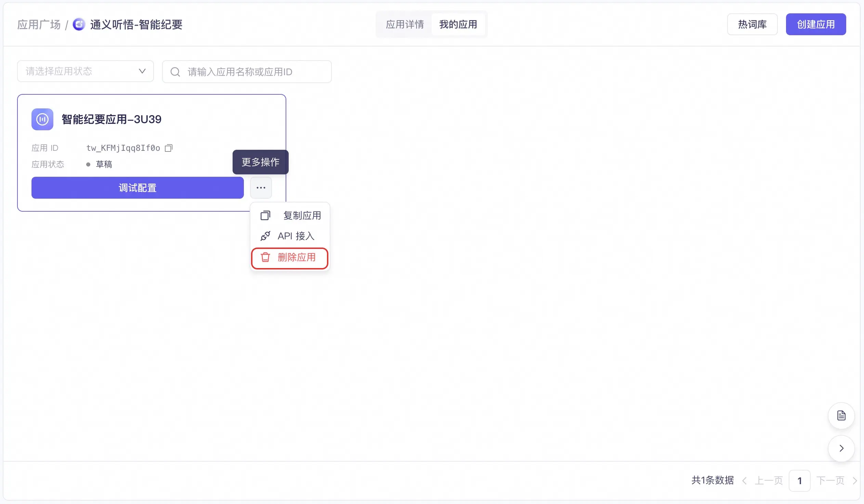Click the magnifier search icon

coord(175,72)
